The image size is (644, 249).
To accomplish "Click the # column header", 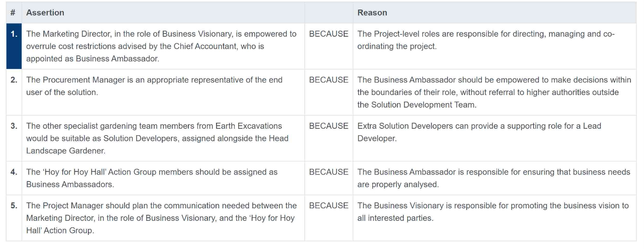I will click(14, 13).
